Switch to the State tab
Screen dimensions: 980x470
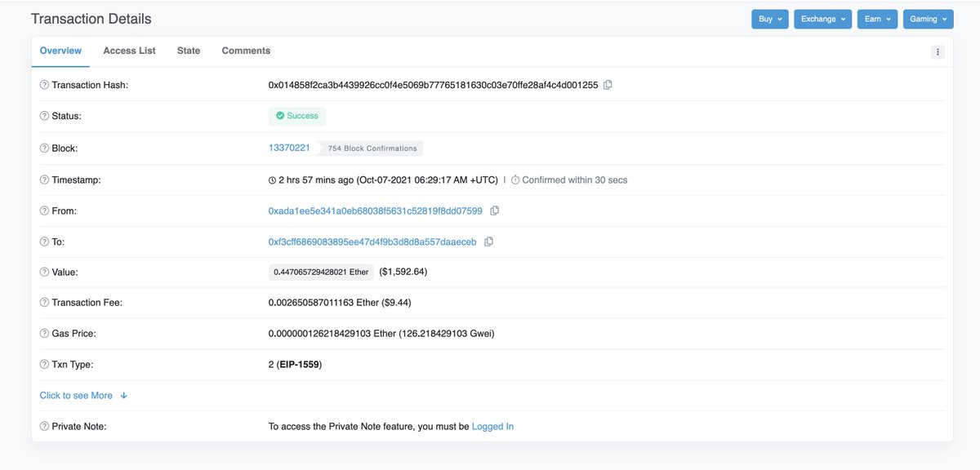[x=189, y=51]
